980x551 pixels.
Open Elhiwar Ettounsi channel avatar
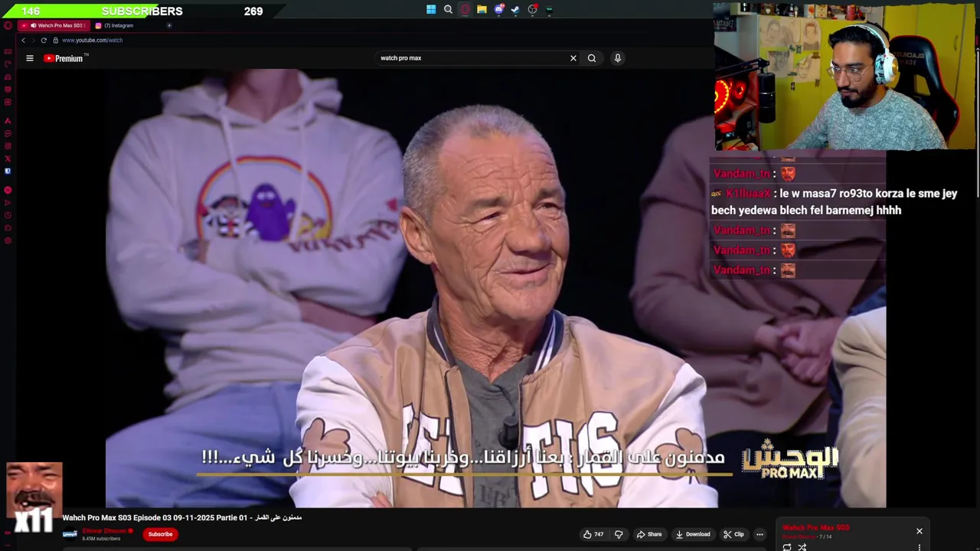point(70,534)
